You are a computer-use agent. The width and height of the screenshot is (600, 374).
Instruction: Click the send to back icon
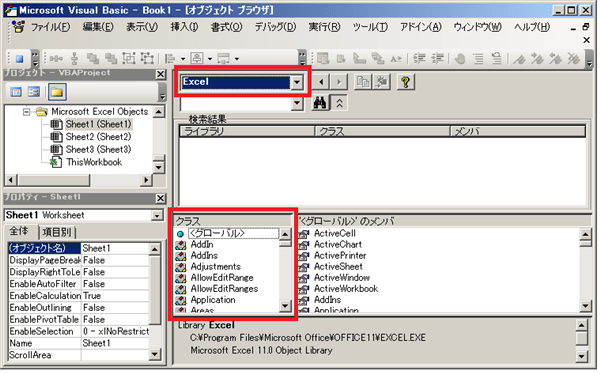(x=111, y=59)
